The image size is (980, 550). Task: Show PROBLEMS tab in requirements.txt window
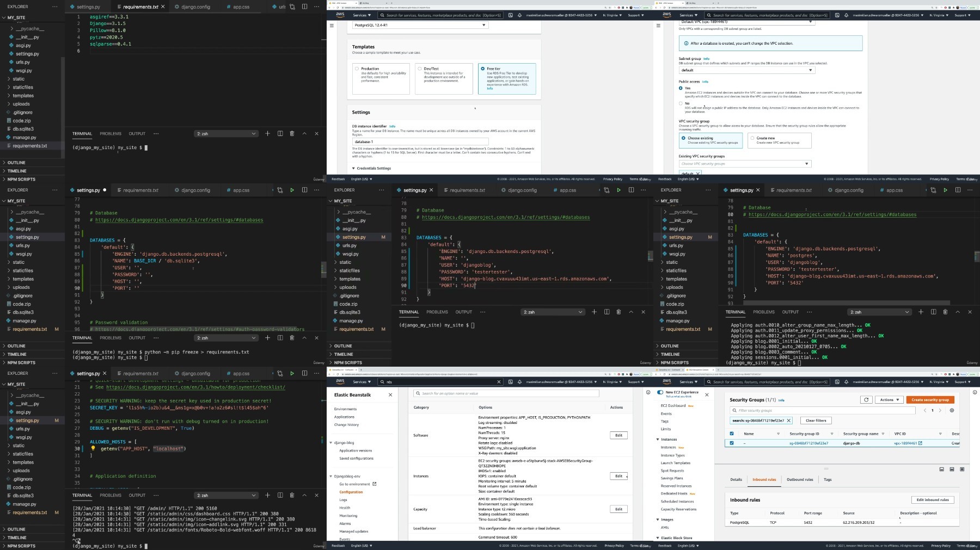click(111, 133)
